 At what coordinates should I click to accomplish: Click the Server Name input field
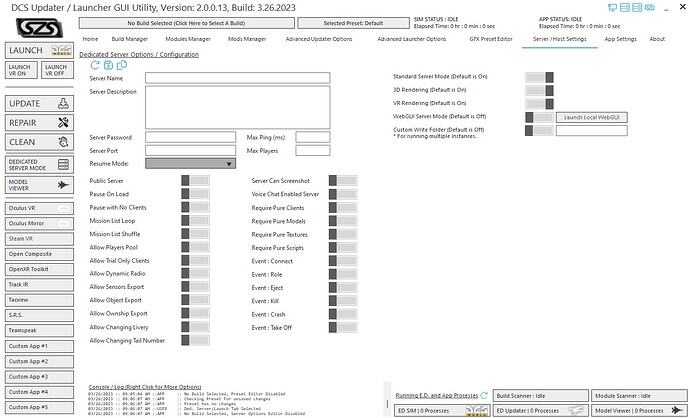(x=238, y=78)
